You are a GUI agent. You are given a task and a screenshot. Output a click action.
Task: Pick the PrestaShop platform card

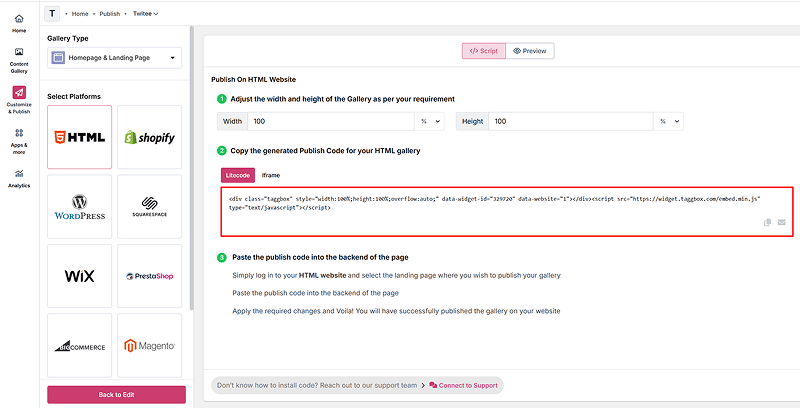point(149,276)
